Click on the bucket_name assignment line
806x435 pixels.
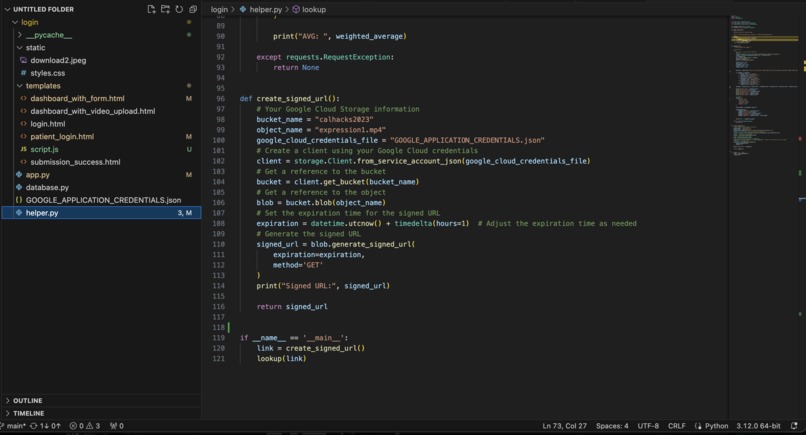pyautogui.click(x=315, y=119)
